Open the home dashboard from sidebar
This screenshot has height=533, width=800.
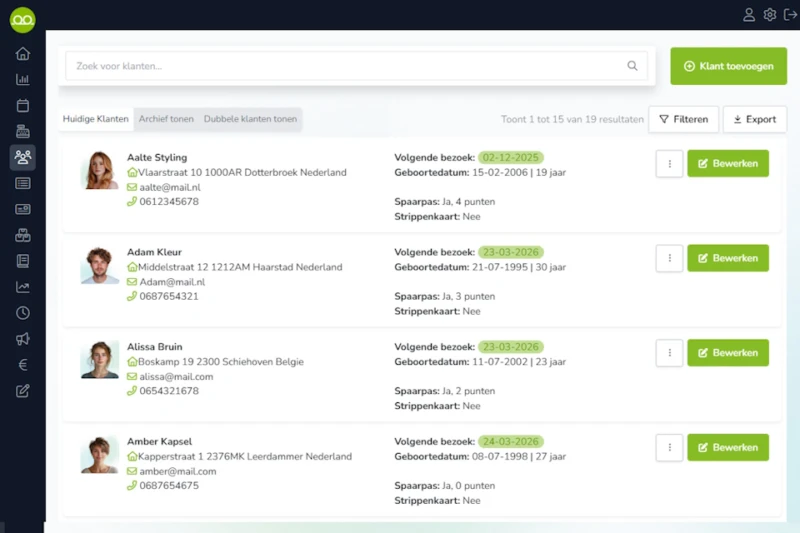[x=22, y=54]
